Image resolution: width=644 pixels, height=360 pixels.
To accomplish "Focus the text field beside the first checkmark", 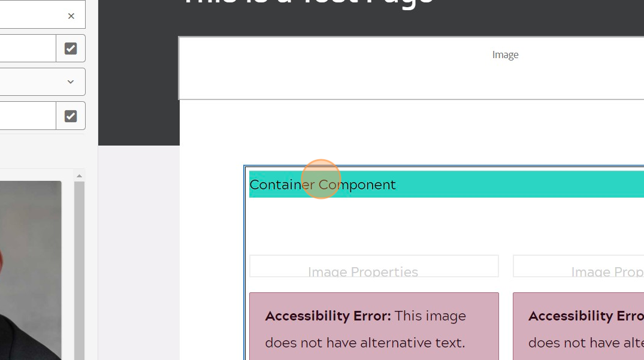I will pos(28,49).
